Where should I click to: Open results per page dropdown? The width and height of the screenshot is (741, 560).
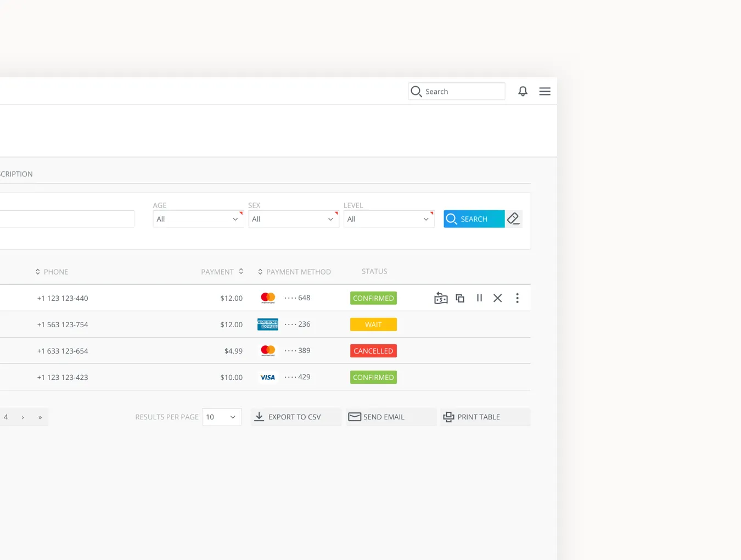coord(222,417)
